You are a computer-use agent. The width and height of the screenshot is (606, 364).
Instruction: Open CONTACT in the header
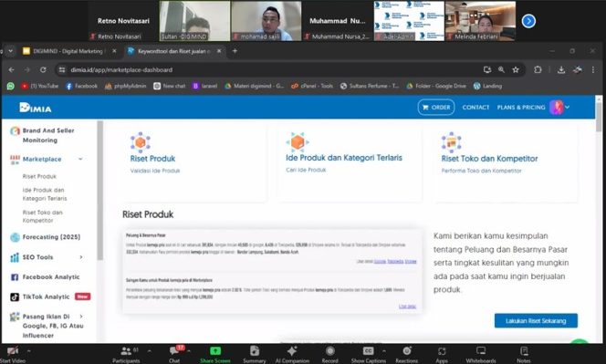475,108
